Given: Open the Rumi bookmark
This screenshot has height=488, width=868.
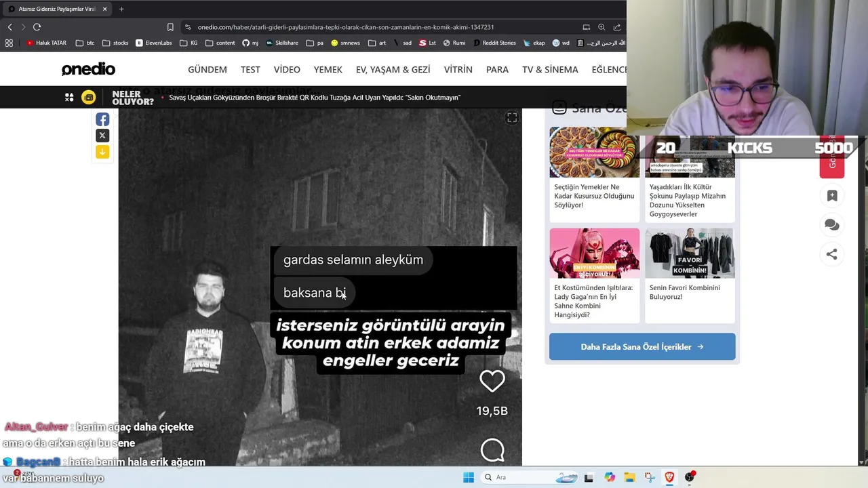Looking at the screenshot, I should point(454,43).
